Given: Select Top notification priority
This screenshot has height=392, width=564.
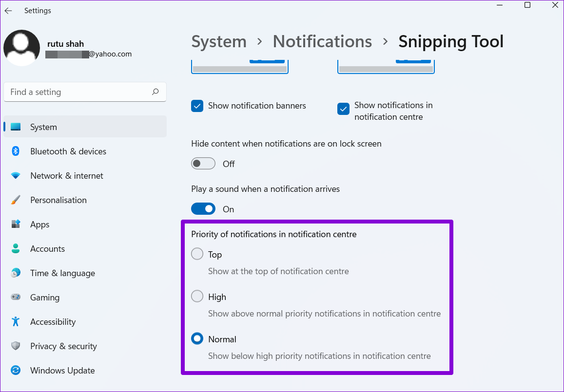Looking at the screenshot, I should click(x=197, y=254).
